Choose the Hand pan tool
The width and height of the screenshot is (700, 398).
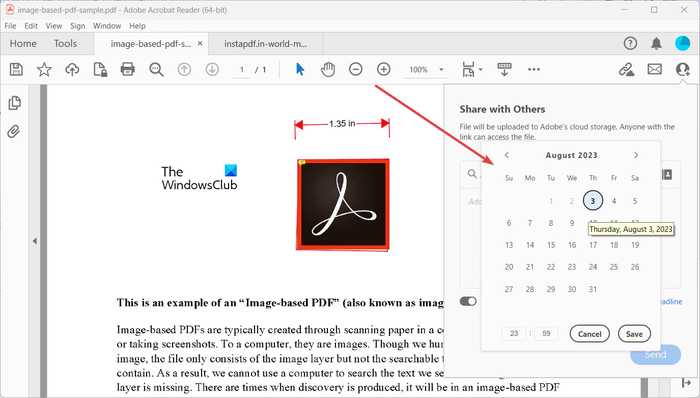(328, 69)
